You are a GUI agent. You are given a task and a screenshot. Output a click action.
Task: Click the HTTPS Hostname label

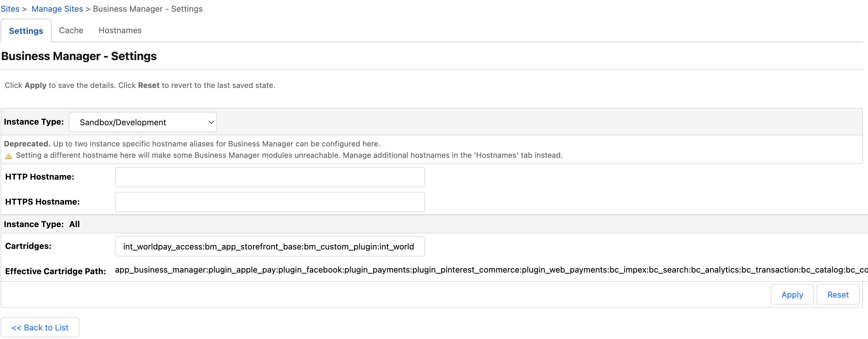click(42, 201)
